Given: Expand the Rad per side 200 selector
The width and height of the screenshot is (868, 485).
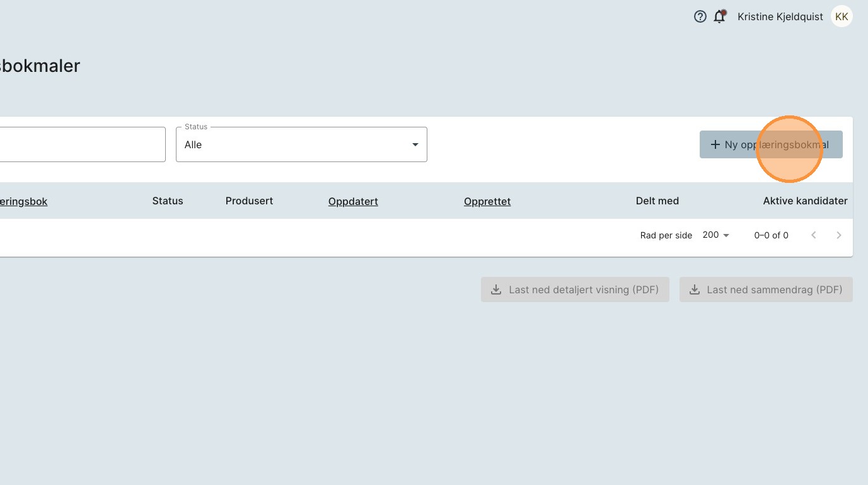Looking at the screenshot, I should pyautogui.click(x=715, y=235).
